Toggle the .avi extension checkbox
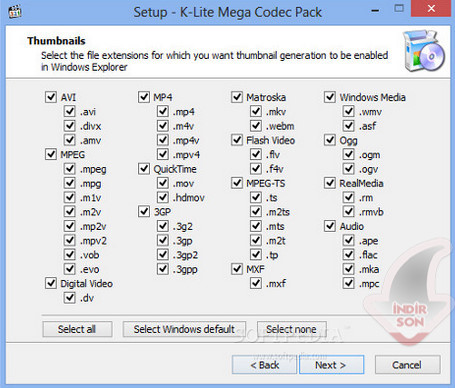The image size is (455, 388). [70, 112]
